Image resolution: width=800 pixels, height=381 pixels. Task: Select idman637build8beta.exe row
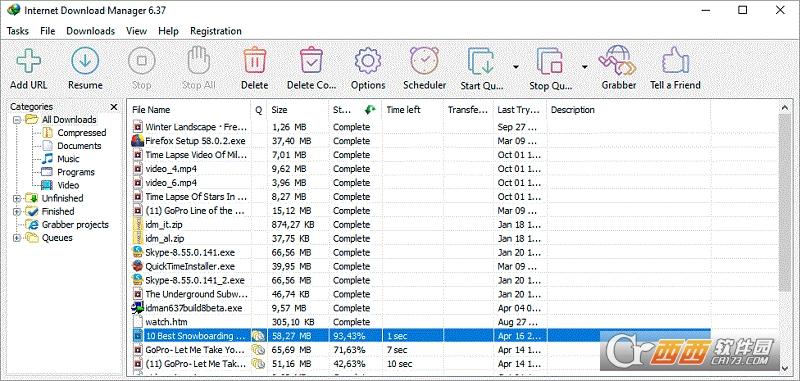[x=418, y=308]
